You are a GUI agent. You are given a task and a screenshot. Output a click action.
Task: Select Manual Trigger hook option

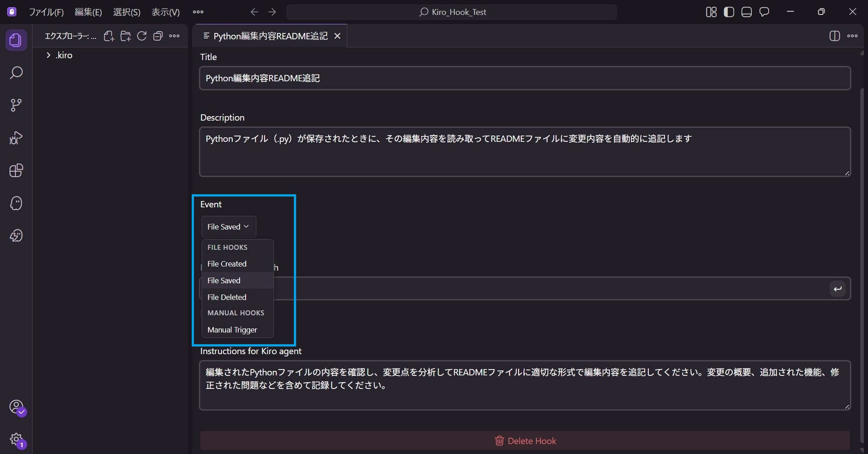pos(232,330)
